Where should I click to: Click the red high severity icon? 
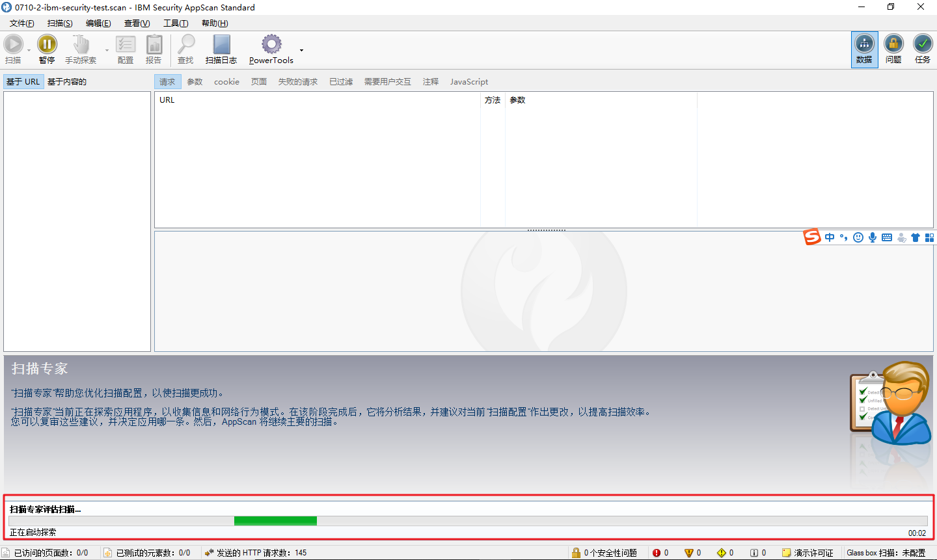[657, 553]
